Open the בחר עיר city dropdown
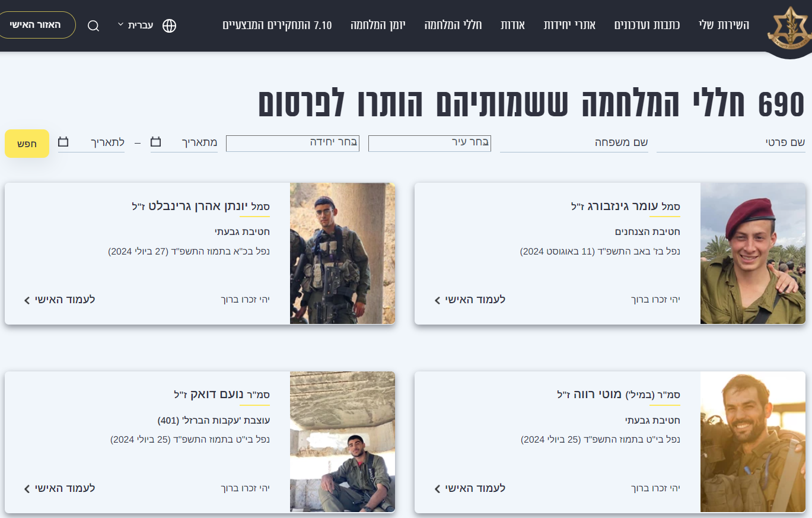 [429, 143]
